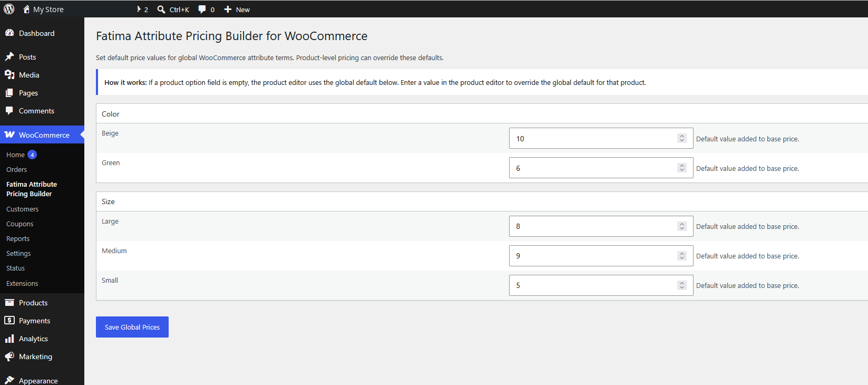Open the WordPress logo menu
868x385 pixels.
[x=9, y=9]
